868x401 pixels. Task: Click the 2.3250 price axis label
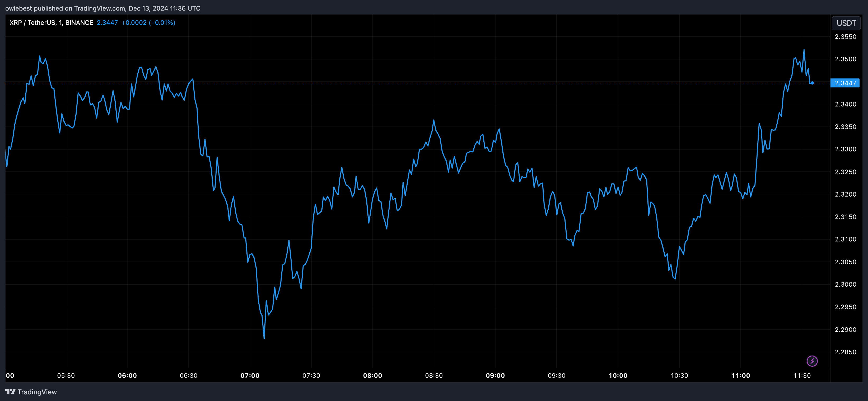[x=846, y=172]
